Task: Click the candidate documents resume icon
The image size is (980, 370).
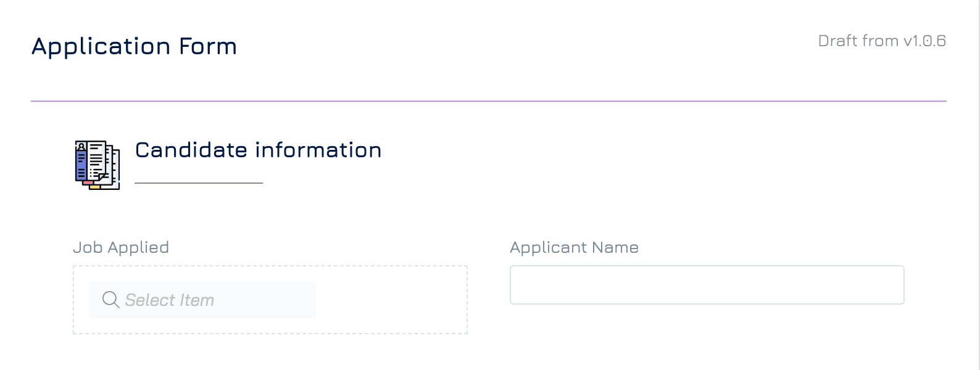Action: point(98,165)
